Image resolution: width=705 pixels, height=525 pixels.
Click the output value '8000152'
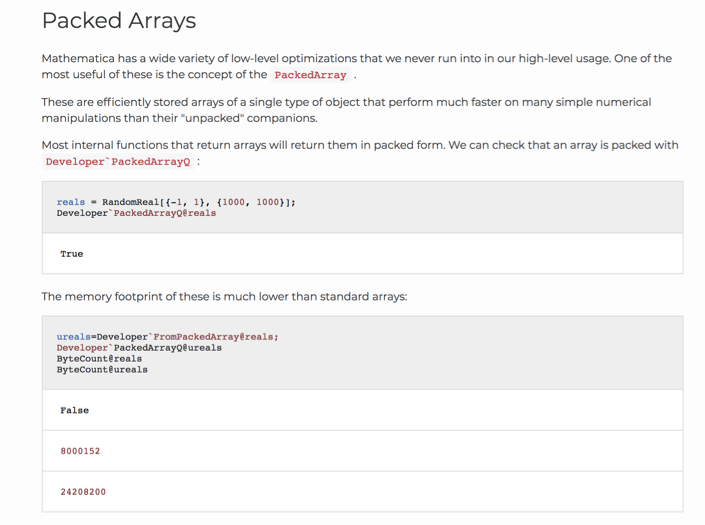click(x=80, y=451)
